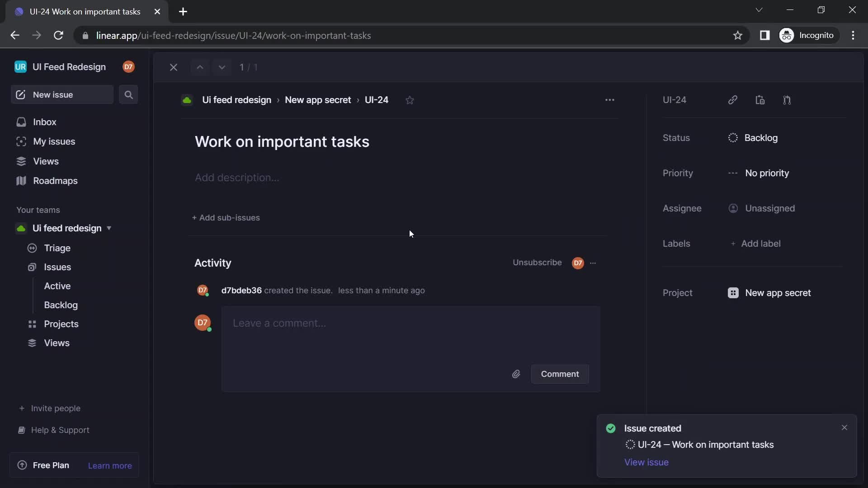The height and width of the screenshot is (488, 868).
Task: Click Learn more about Free Plan
Action: click(110, 466)
